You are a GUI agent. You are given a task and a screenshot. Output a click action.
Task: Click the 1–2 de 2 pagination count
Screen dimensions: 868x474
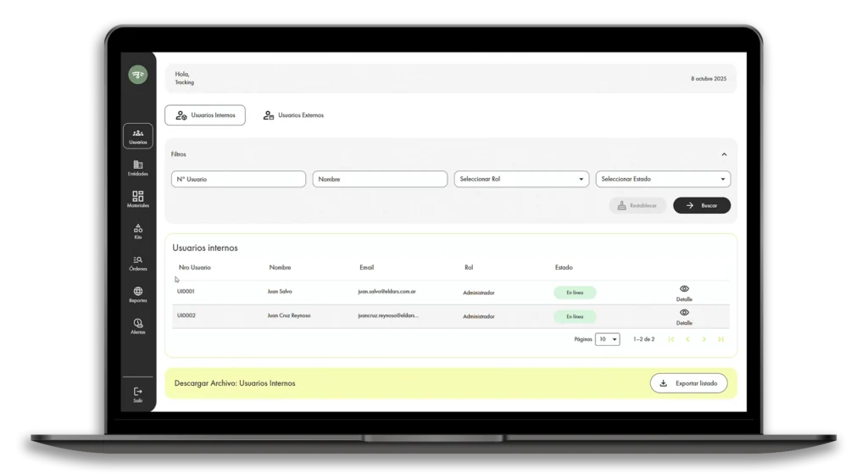[644, 339]
